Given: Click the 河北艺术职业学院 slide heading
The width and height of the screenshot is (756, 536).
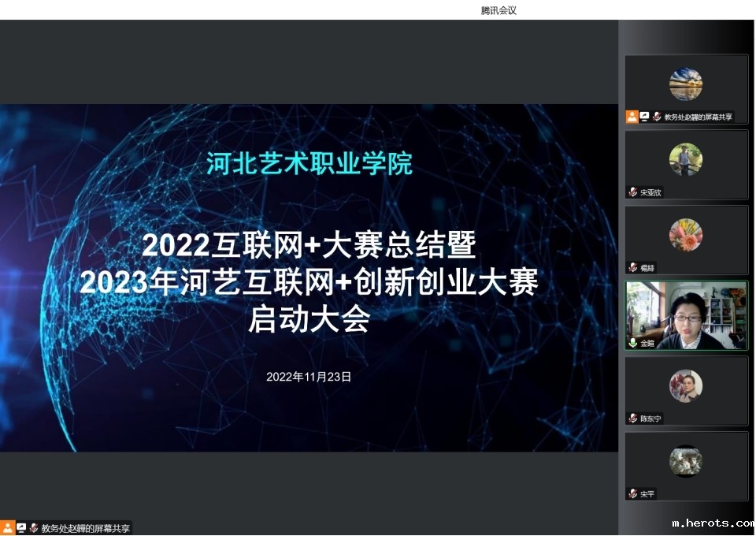Looking at the screenshot, I should [x=309, y=164].
